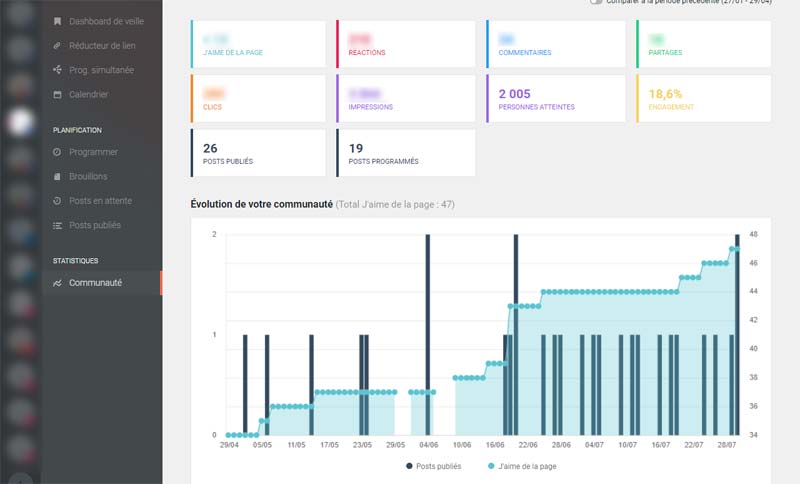
Task: Click the last bar at end of July
Action: pos(737,335)
